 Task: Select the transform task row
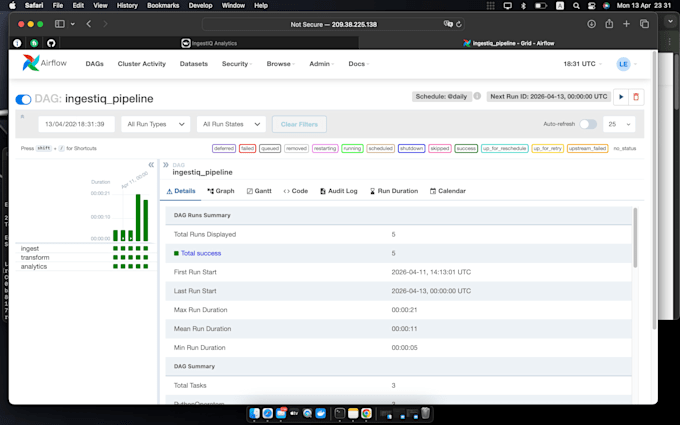85,258
